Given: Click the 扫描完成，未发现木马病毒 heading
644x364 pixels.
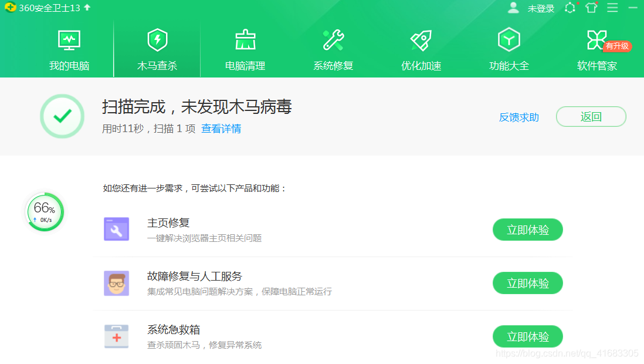Looking at the screenshot, I should pyautogui.click(x=196, y=107).
